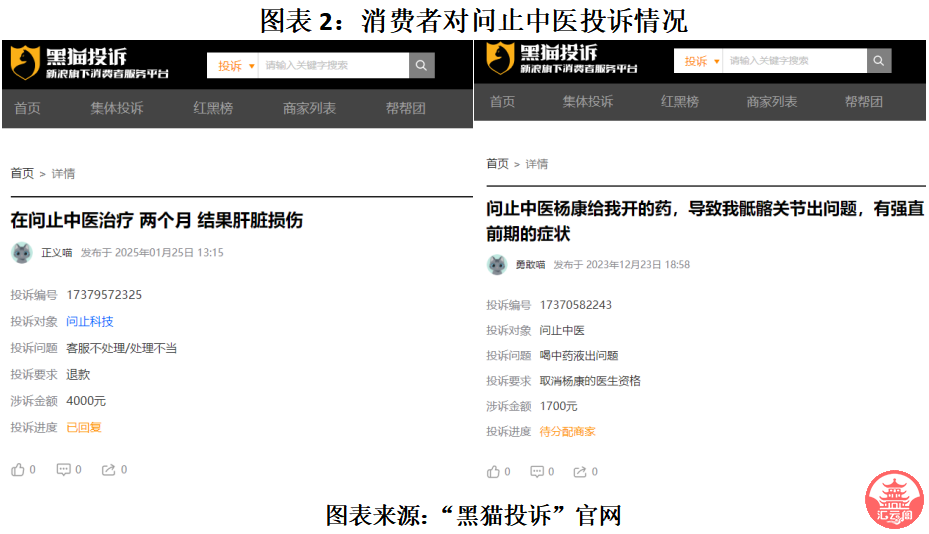
Task: Click the text 客服不处理/处理不当
Action: [x=121, y=348]
